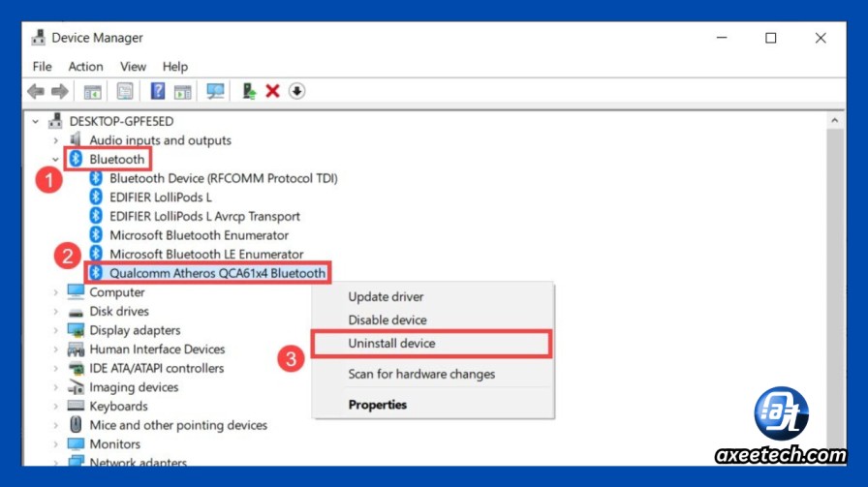Screen dimensions: 868x487
Task: Open the File menu
Action: pyautogui.click(x=42, y=67)
